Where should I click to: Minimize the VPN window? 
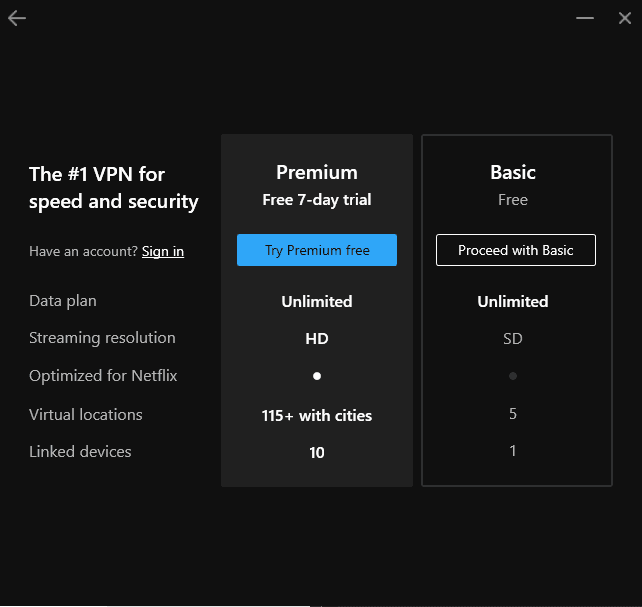(x=585, y=18)
